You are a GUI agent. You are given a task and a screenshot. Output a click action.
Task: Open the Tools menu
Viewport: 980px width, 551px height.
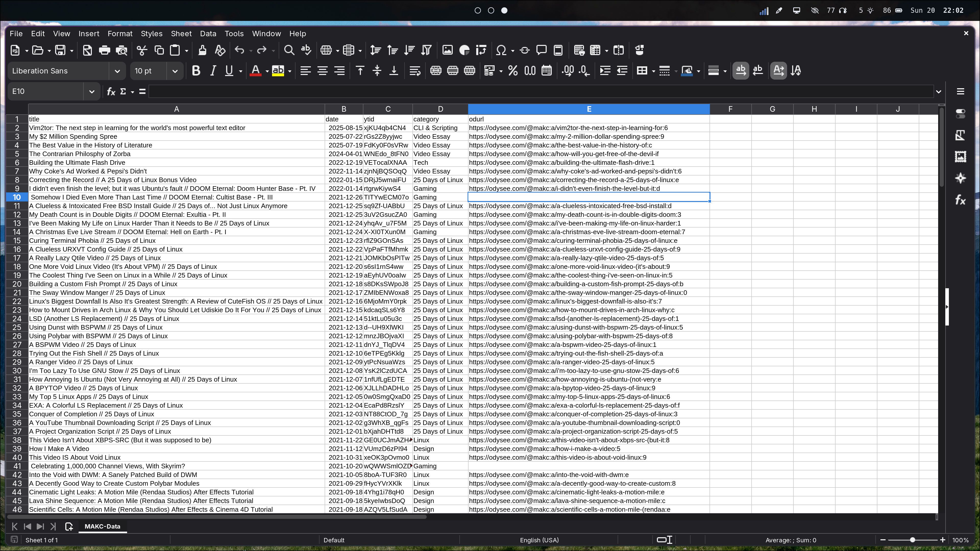234,33
